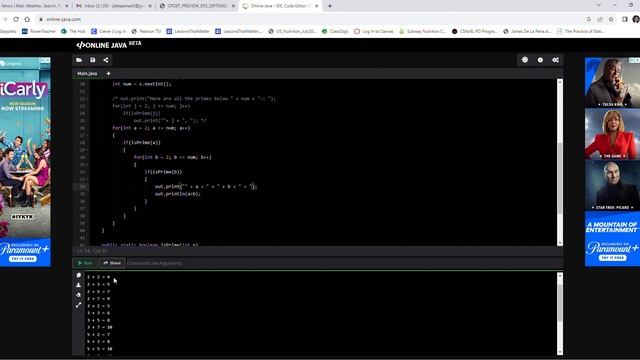Click the code editor vertical scrollbar thumb

coord(560,178)
